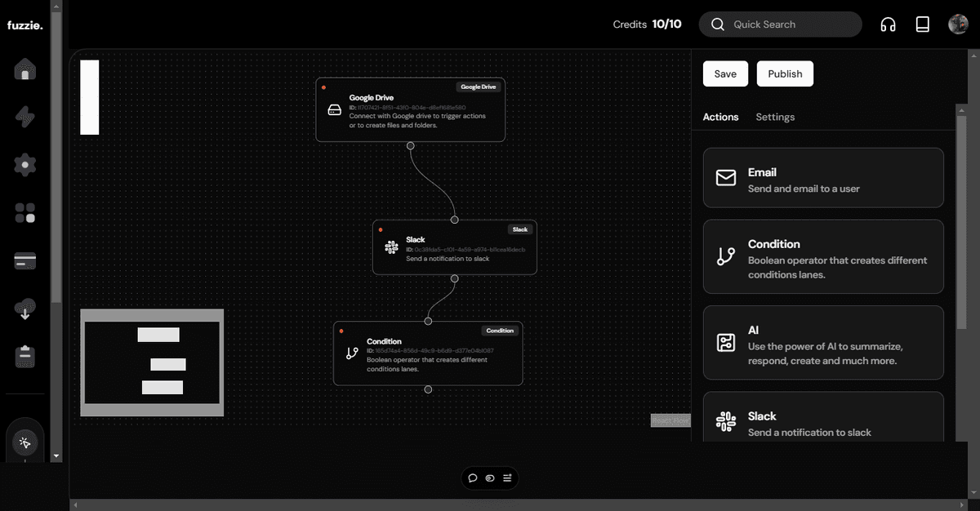Open the chat bubble in the bottom toolbar

click(x=473, y=478)
